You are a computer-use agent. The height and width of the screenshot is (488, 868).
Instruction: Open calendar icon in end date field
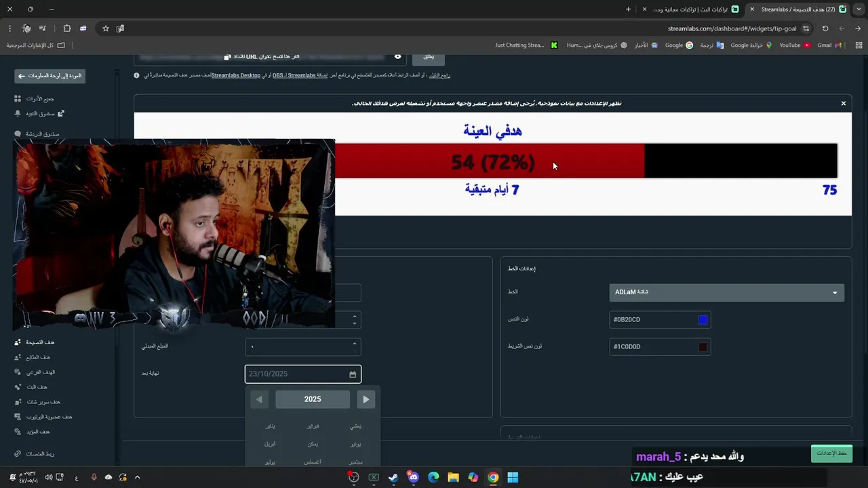tap(353, 374)
